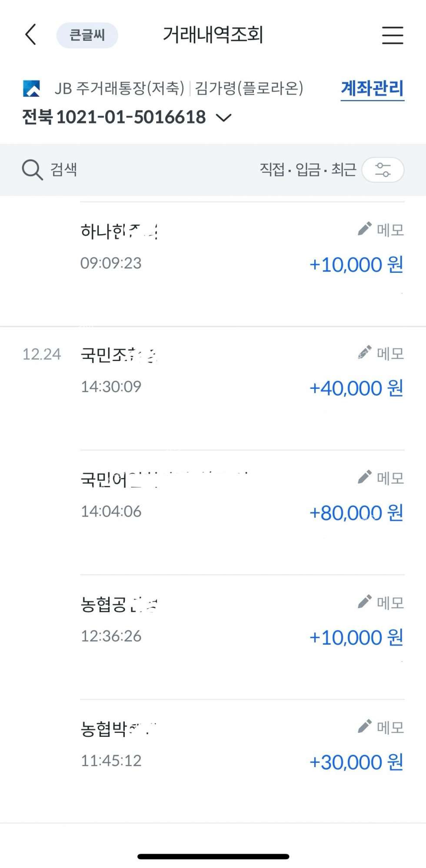The width and height of the screenshot is (426, 868).
Task: Tap the 검색 search field
Action: (64, 169)
